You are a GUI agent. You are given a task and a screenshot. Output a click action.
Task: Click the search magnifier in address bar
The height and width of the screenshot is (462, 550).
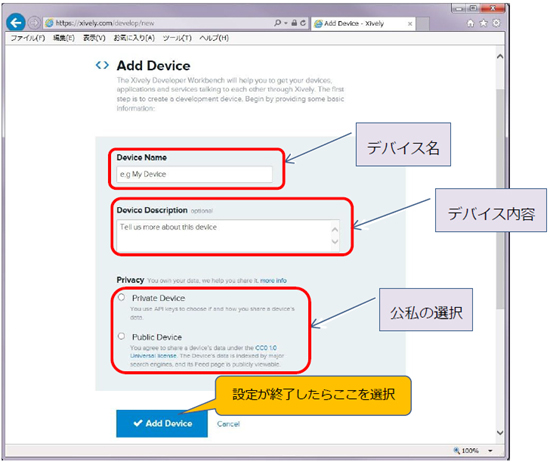tap(277, 23)
